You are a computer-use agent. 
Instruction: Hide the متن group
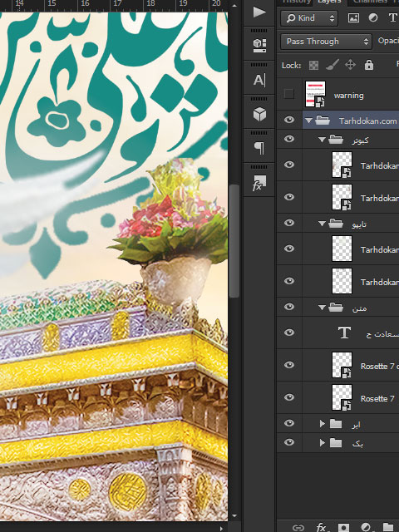(x=289, y=307)
